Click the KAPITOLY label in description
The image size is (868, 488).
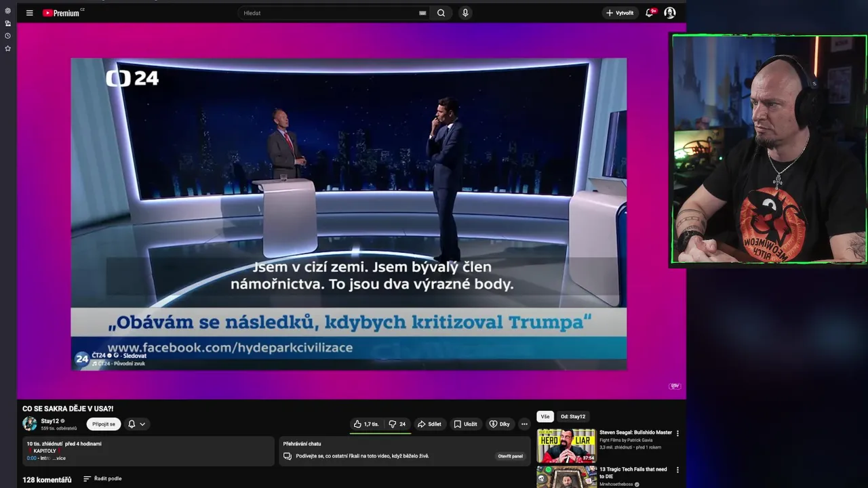45,451
